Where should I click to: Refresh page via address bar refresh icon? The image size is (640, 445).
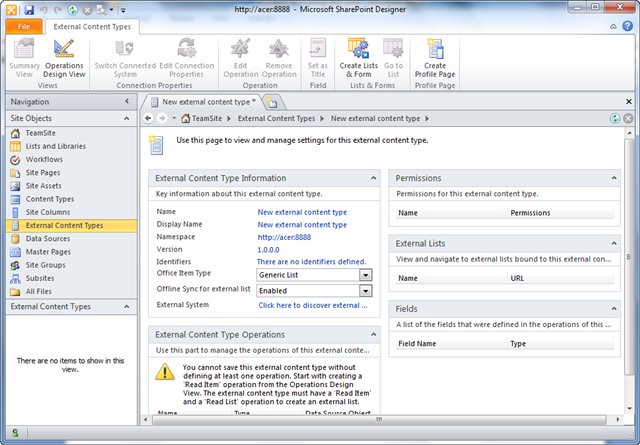click(x=615, y=118)
